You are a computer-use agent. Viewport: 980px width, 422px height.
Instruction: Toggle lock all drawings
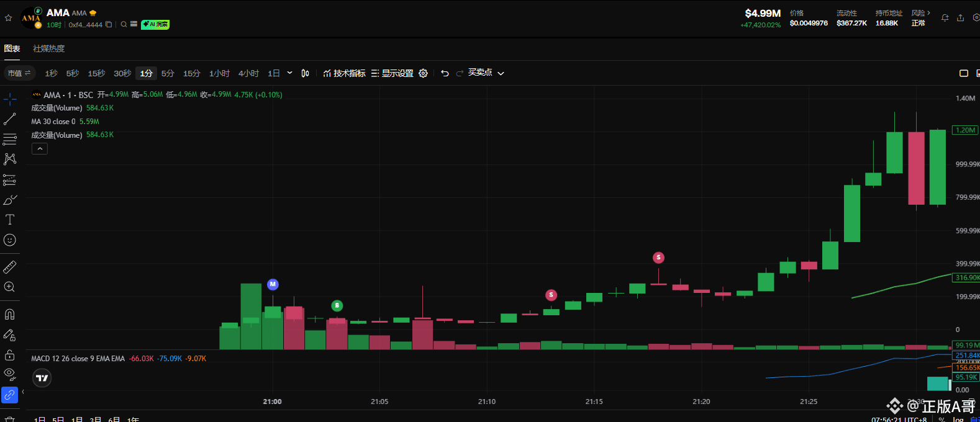(10, 355)
